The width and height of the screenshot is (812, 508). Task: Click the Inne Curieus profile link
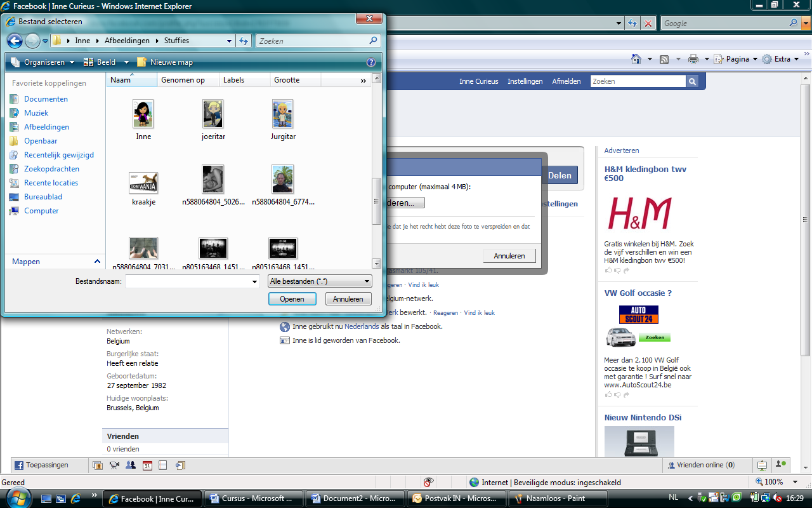coord(479,81)
